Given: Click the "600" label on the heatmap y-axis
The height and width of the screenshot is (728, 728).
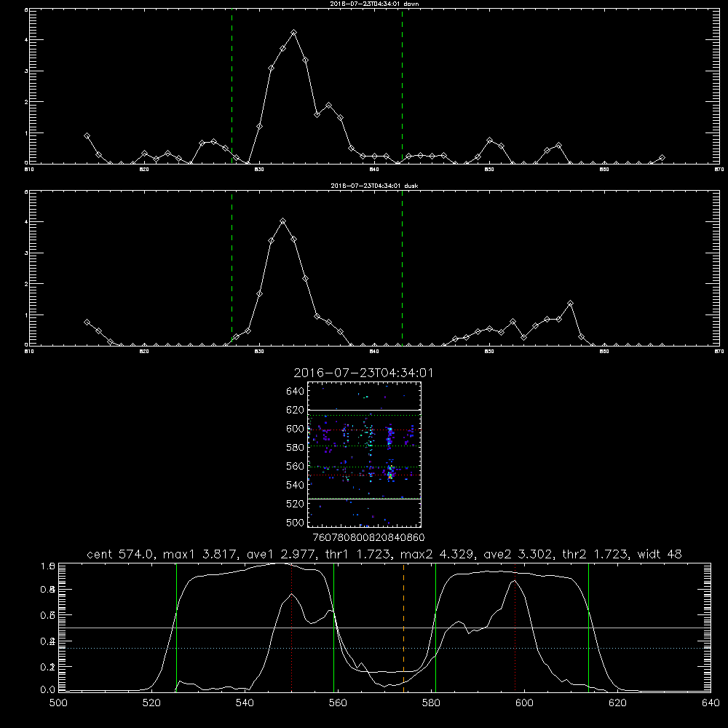Looking at the screenshot, I should [296, 429].
